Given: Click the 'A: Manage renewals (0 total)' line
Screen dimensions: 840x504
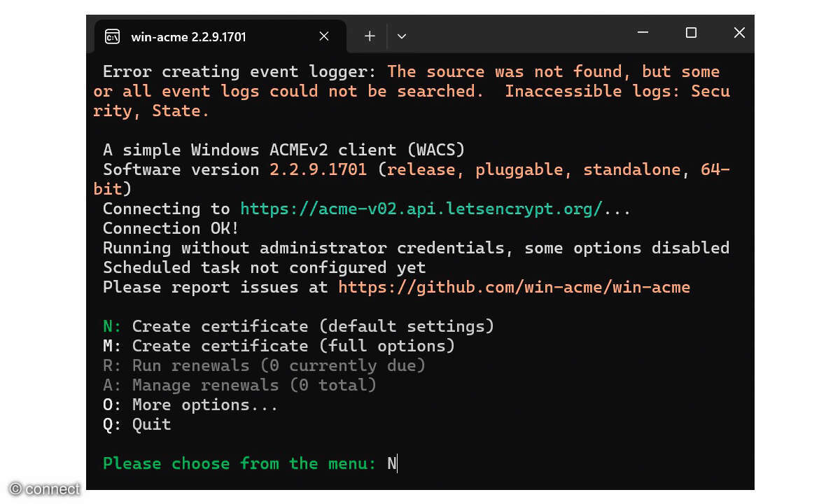Looking at the screenshot, I should pyautogui.click(x=239, y=385).
